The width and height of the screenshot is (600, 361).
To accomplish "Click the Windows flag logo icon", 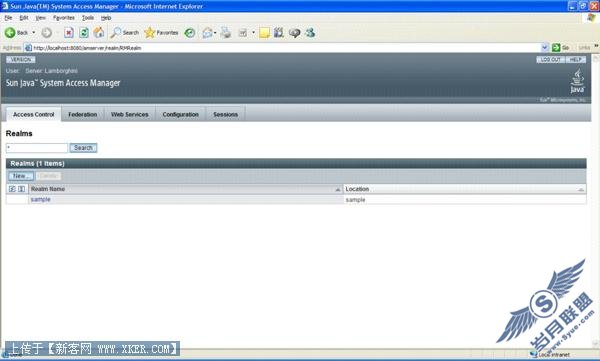I will [591, 18].
